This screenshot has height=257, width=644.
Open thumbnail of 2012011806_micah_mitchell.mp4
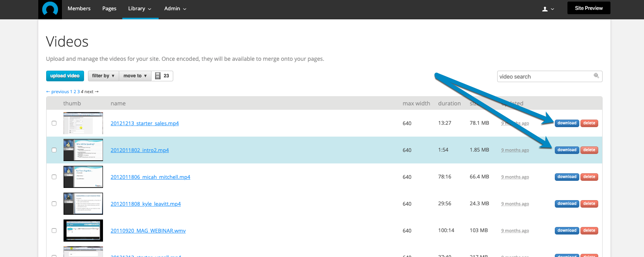pos(83,177)
